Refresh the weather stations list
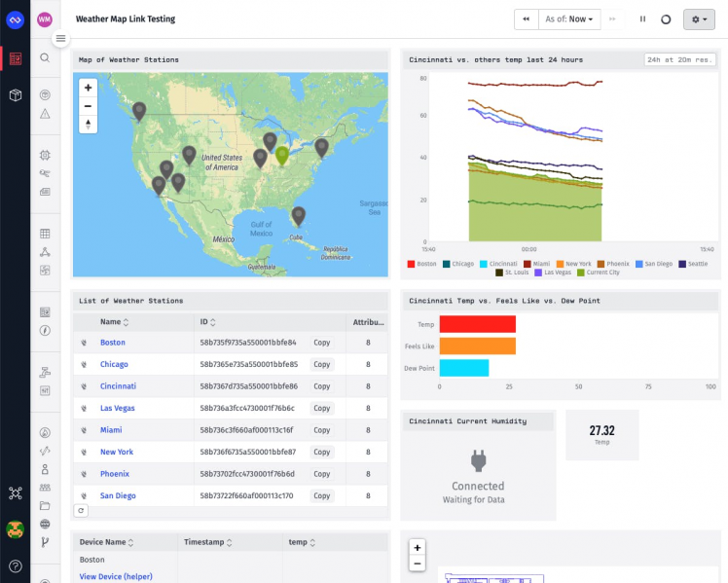The image size is (728, 583). [x=81, y=510]
